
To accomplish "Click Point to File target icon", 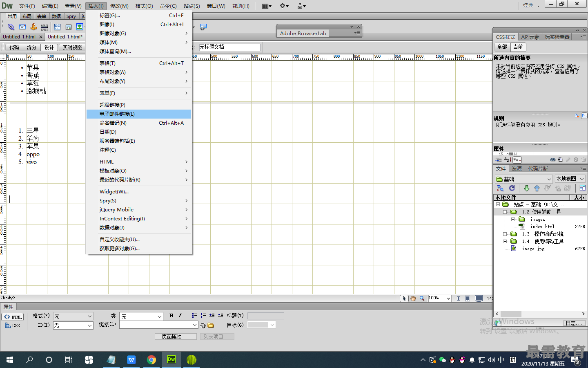I will pos(203,325).
